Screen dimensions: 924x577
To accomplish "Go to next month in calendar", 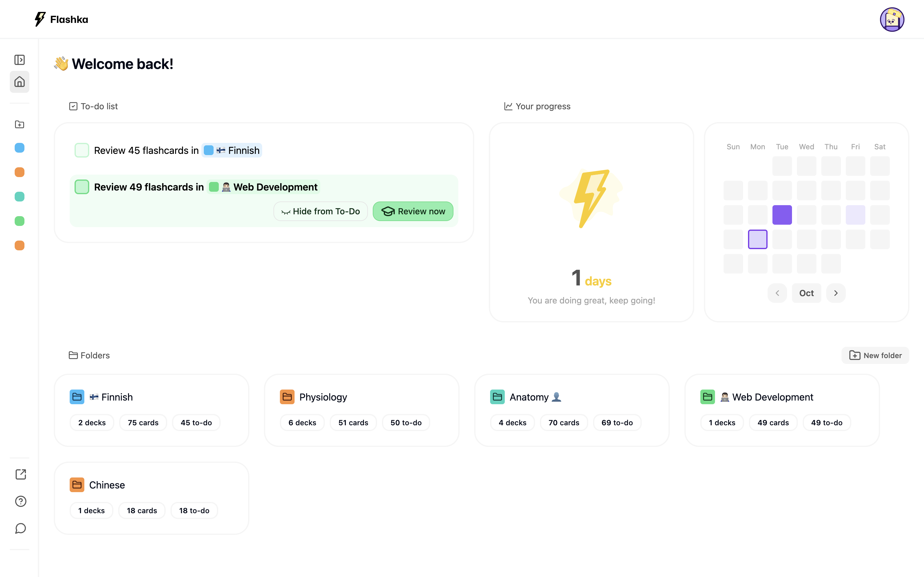I will click(836, 293).
